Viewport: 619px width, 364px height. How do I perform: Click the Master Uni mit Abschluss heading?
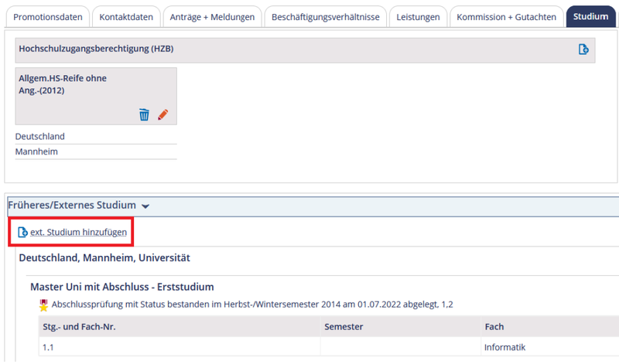point(121,287)
